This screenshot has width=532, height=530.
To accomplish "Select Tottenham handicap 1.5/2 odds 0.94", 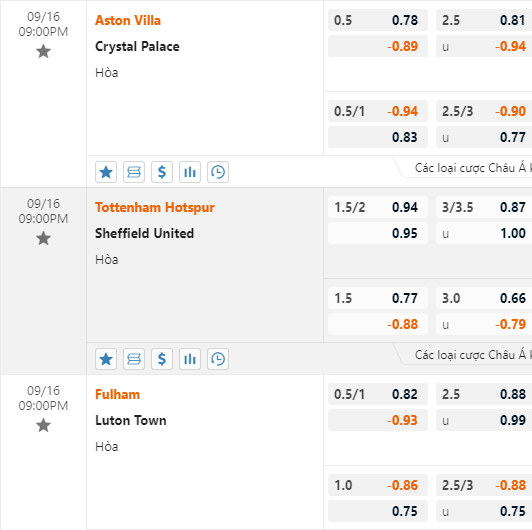I will tap(378, 207).
